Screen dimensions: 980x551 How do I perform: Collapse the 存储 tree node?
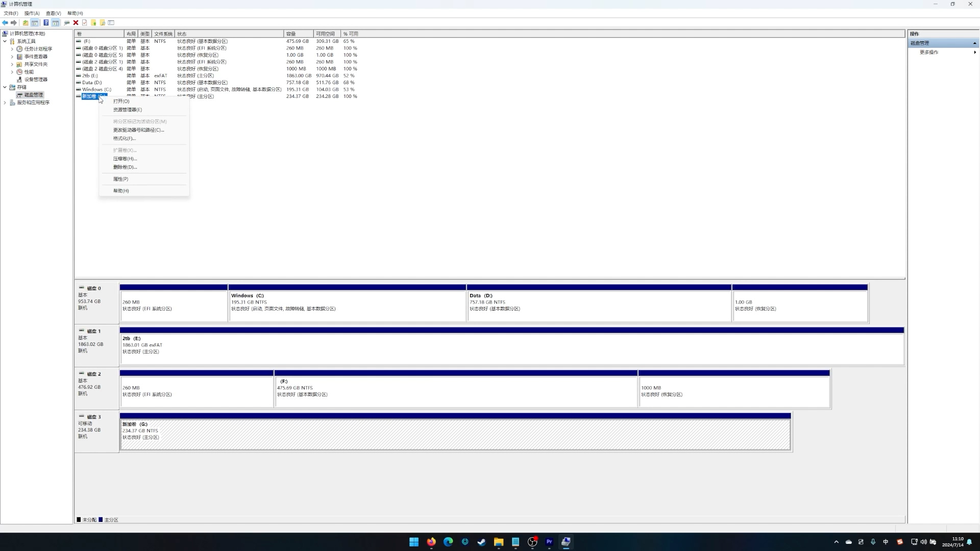pos(5,87)
